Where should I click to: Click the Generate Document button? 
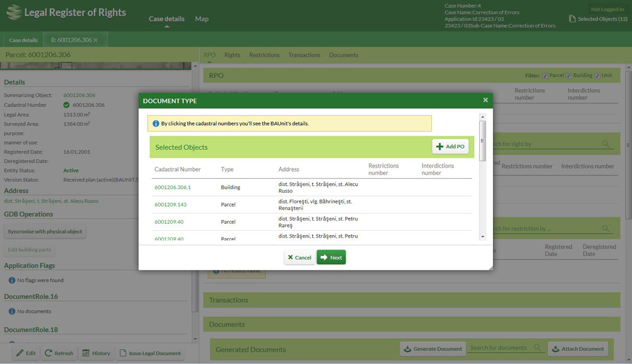click(433, 349)
